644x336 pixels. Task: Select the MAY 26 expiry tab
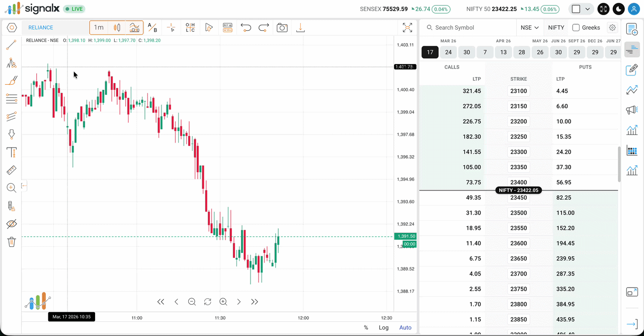pos(540,52)
